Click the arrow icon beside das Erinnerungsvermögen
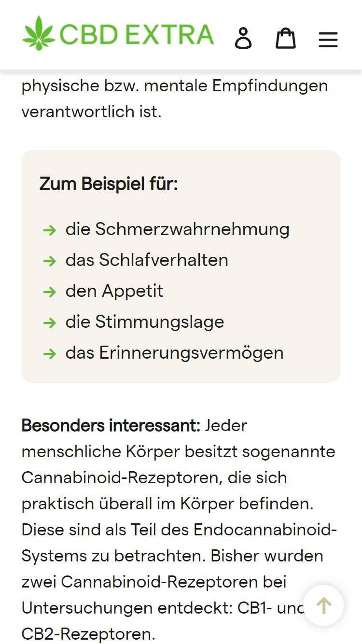The height and width of the screenshot is (644, 362). 50,354
